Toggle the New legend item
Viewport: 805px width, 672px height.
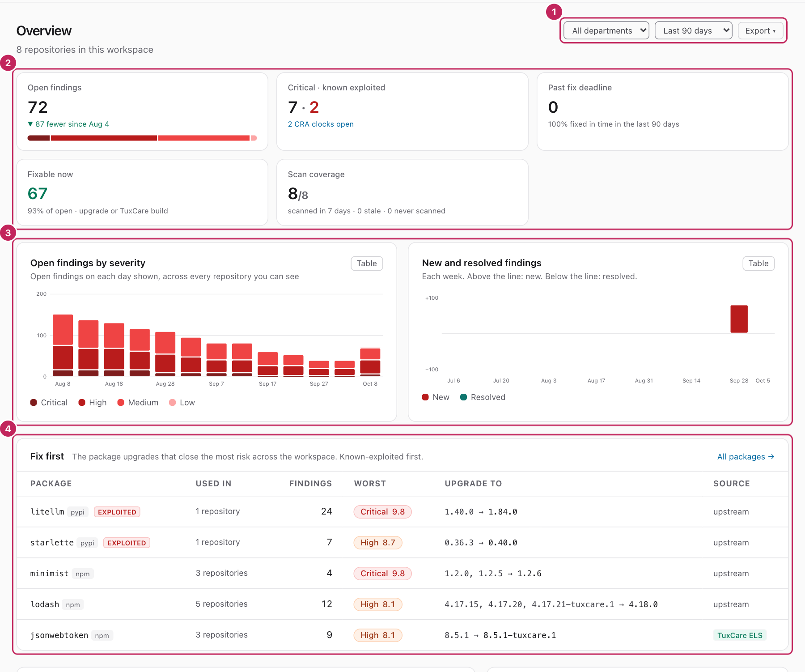point(436,397)
